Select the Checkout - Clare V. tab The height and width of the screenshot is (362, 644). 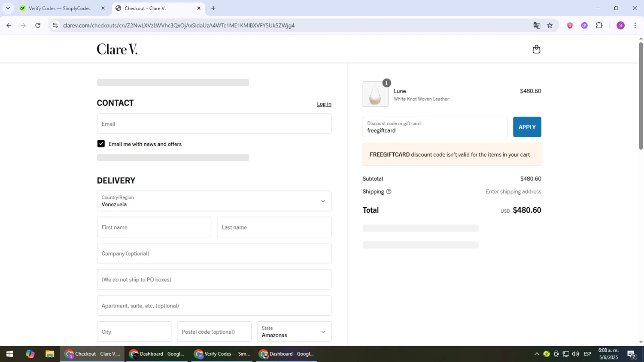click(158, 8)
